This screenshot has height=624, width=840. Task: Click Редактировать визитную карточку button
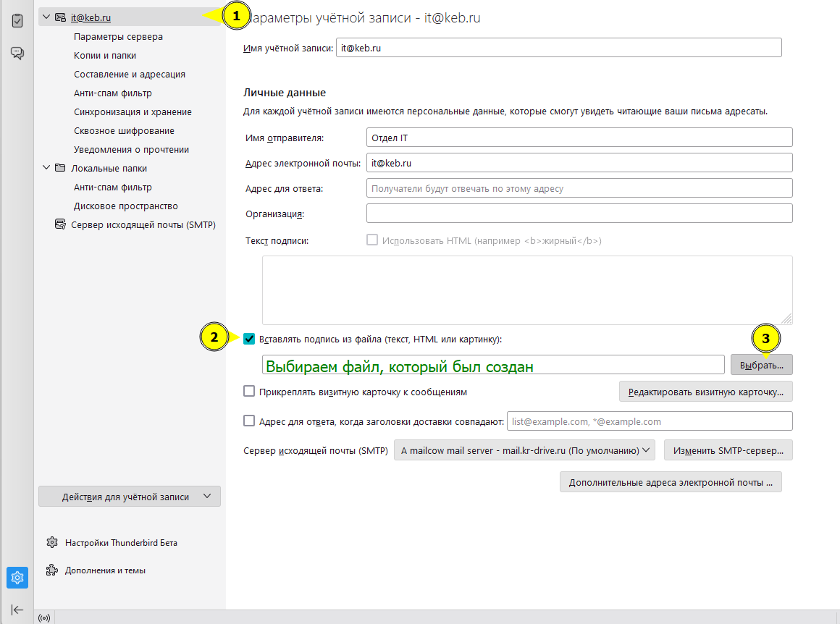705,392
